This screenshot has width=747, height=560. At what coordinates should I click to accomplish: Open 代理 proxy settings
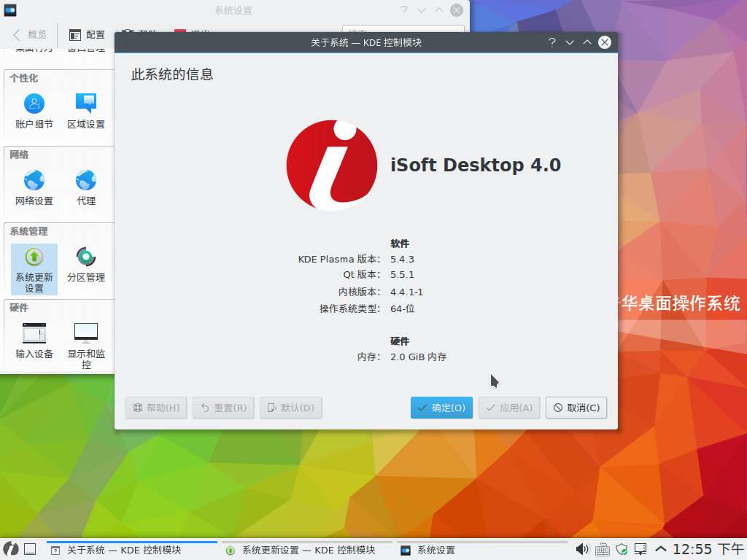click(x=86, y=187)
